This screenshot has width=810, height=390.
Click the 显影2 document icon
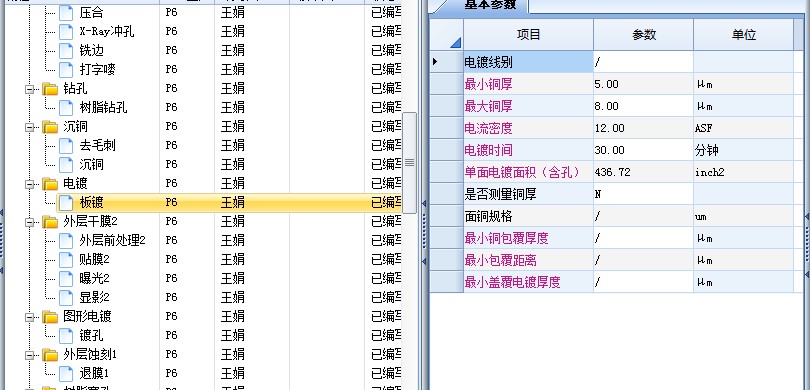66,298
